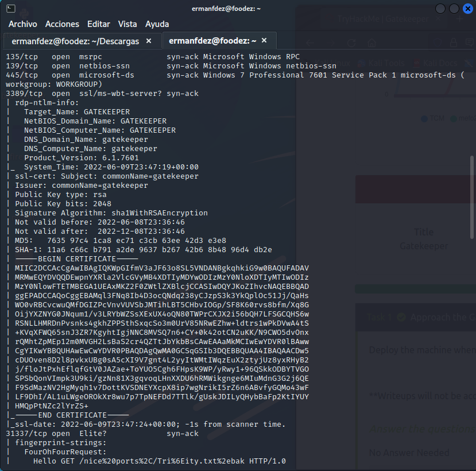Viewport: 476px width, 471px height.
Task: Close the TryHackMe Gatekeeper browser tab
Action: coord(439,17)
